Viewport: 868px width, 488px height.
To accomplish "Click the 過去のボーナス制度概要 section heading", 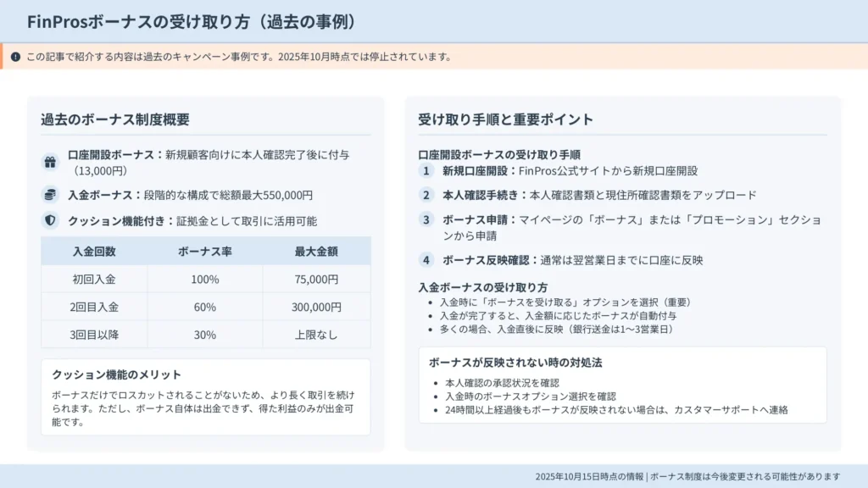I will [x=115, y=119].
